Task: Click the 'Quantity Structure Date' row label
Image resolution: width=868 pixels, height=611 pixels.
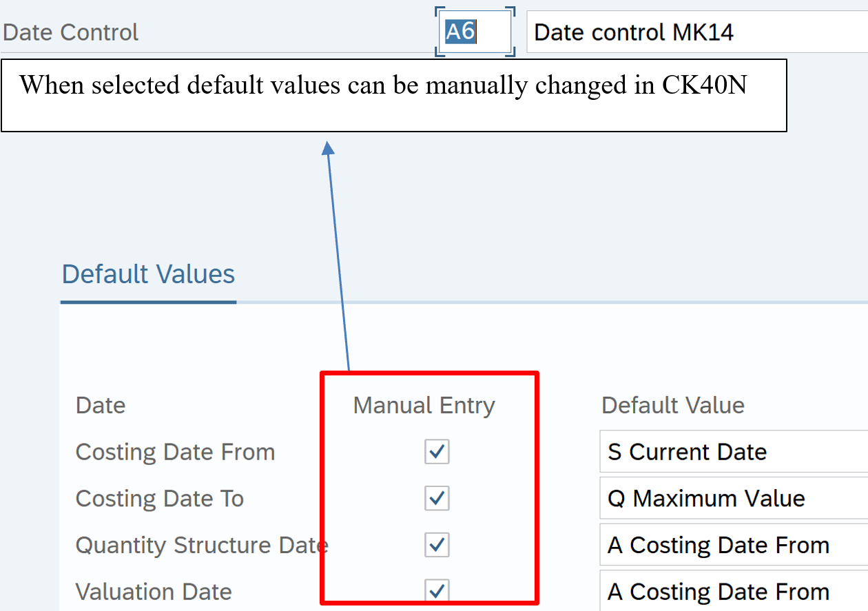Action: tap(201, 545)
